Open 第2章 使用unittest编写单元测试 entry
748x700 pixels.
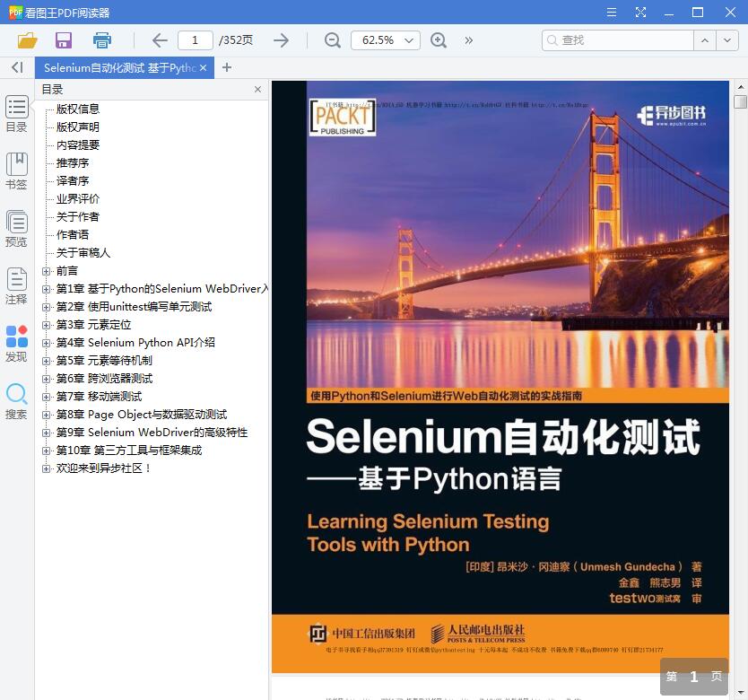134,307
